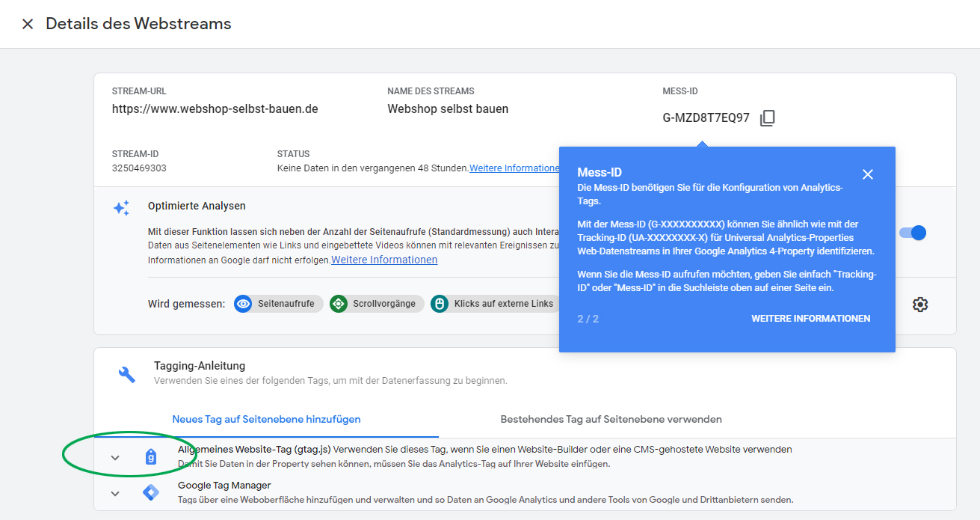Click the Allgemeines Website-Tag (gtag.js) title
This screenshot has height=520, width=980.
[254, 450]
